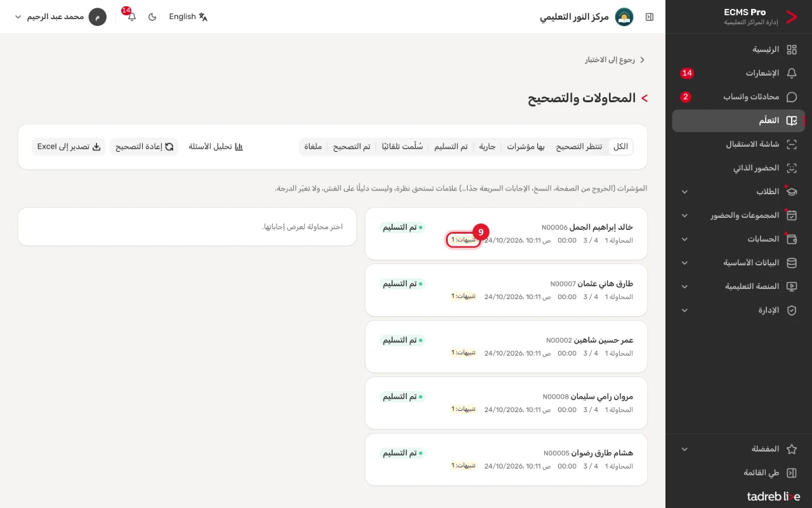Image resolution: width=812 pixels, height=508 pixels.
Task: Open the الرئيسية dashboard icon in sidebar
Action: pos(791,50)
